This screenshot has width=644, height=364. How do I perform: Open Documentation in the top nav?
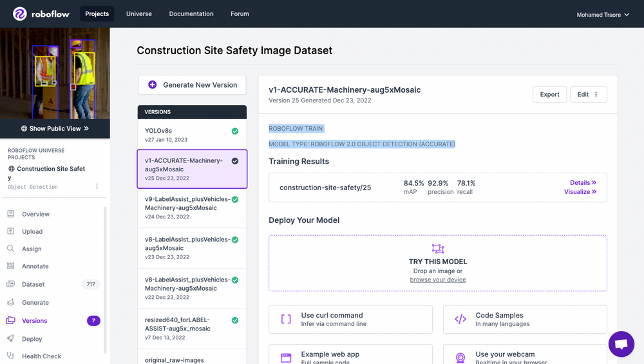(191, 14)
